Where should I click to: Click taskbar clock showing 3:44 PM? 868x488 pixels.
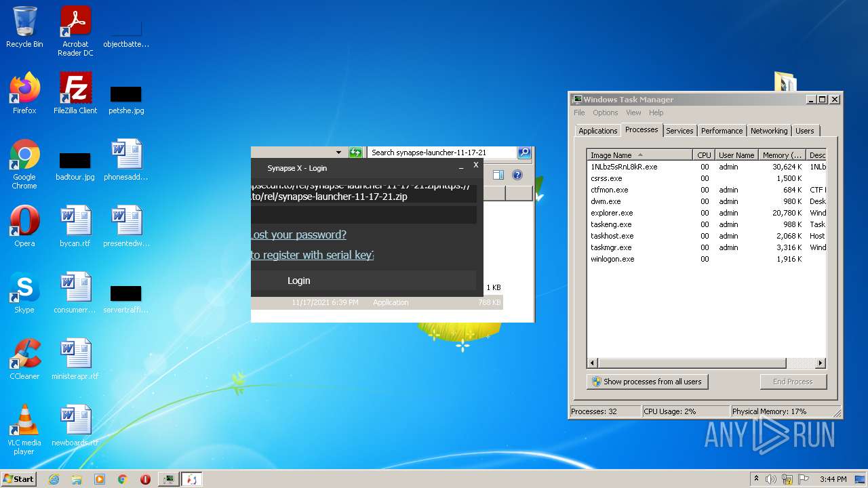[x=833, y=479]
